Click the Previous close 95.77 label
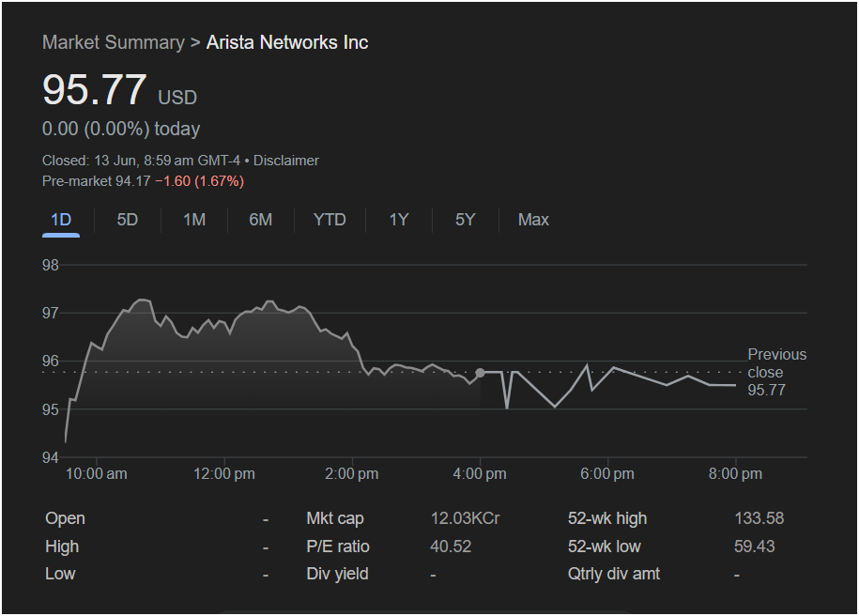 [776, 372]
